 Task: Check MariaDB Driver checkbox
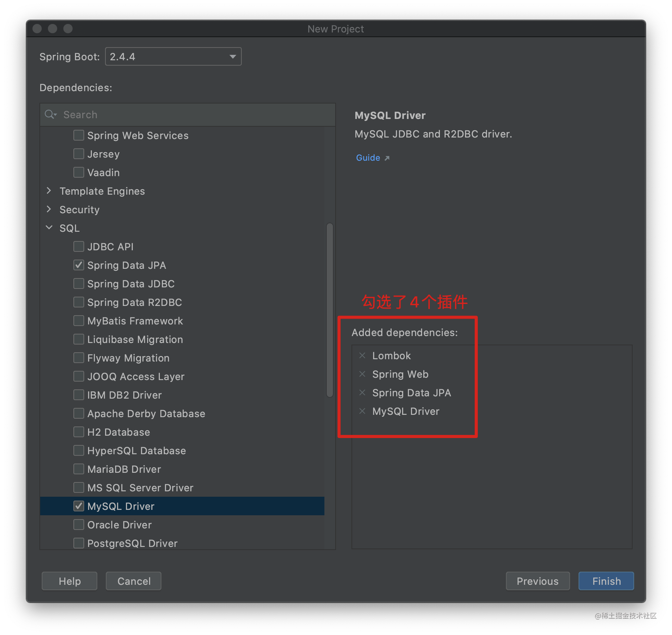pos(79,469)
